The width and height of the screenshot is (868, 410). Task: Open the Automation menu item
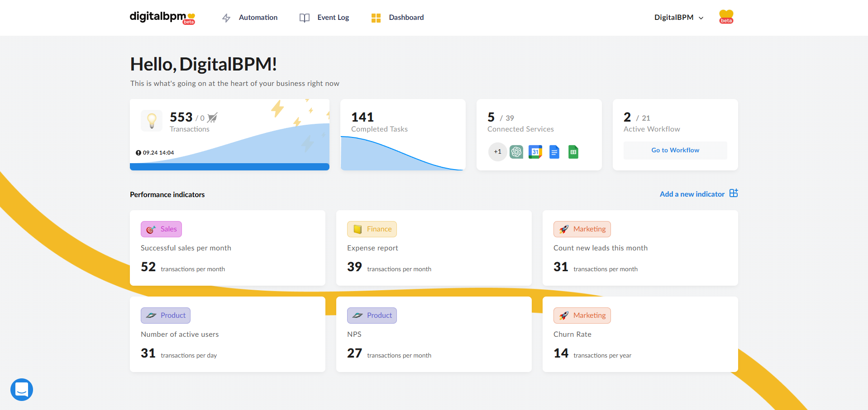point(250,18)
